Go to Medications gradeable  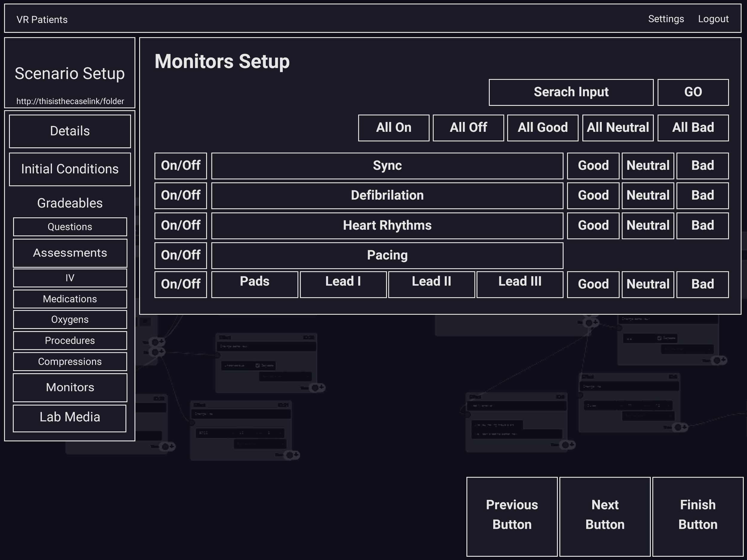(x=70, y=299)
